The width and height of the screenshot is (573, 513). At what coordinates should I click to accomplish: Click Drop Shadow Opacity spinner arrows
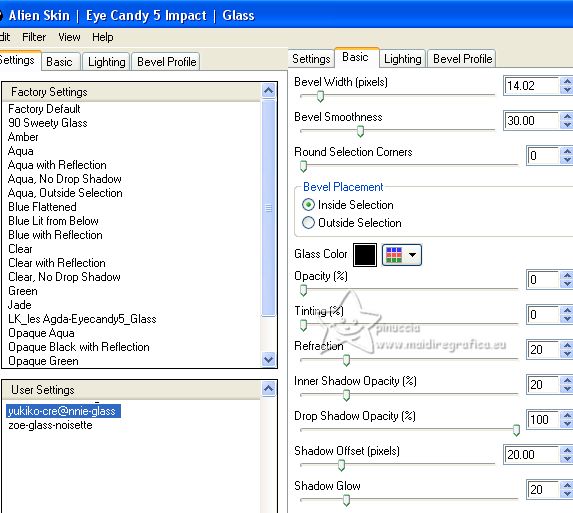point(566,419)
